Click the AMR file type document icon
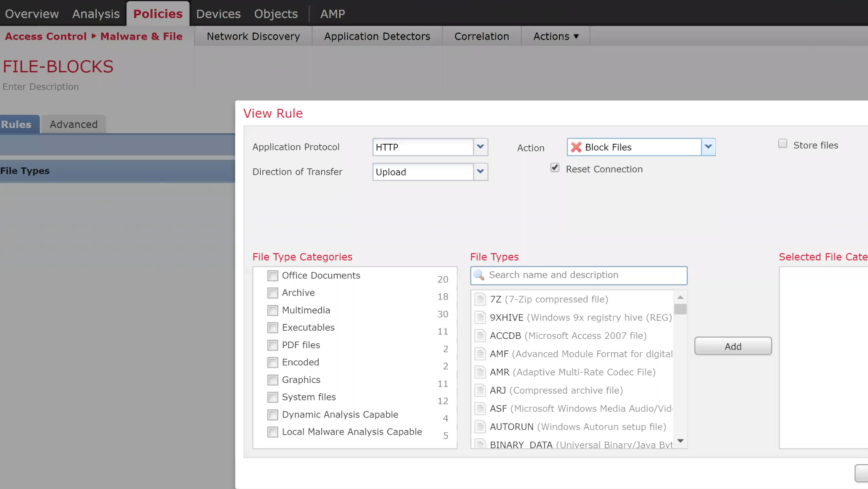The width and height of the screenshot is (868, 489). 480,372
